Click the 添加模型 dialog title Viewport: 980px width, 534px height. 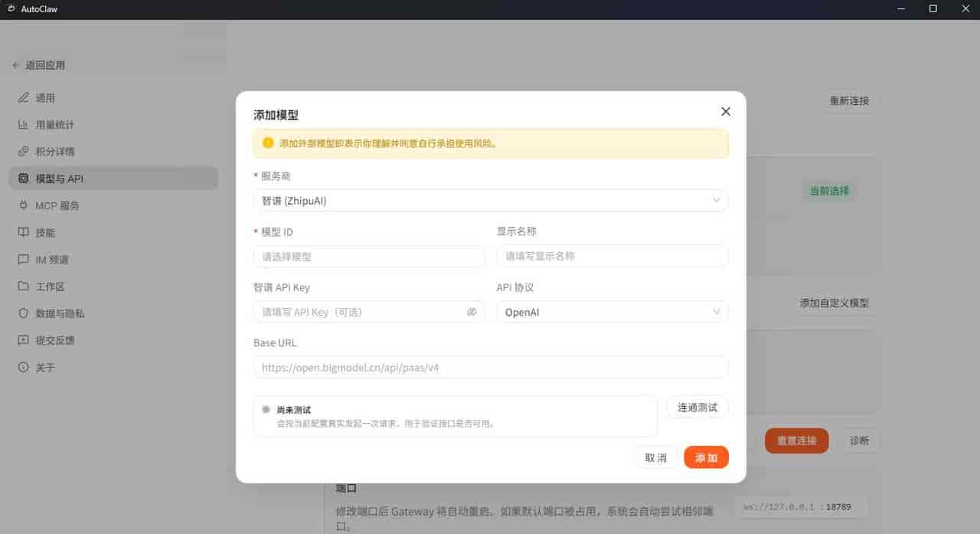[x=276, y=115]
